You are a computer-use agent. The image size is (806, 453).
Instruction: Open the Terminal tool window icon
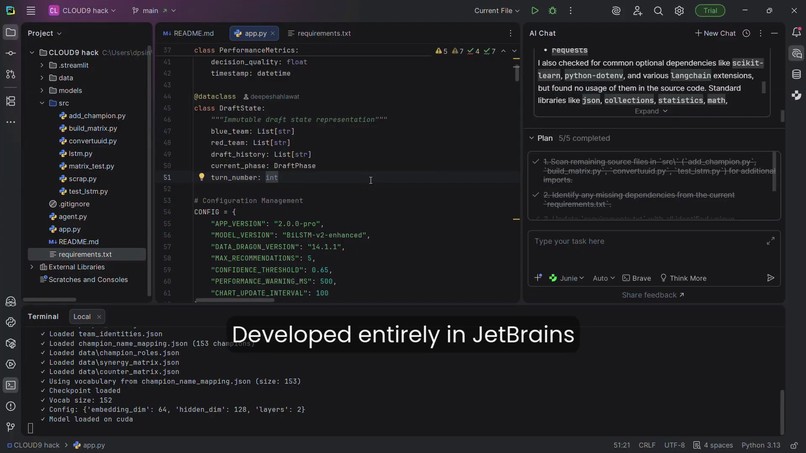click(10, 385)
